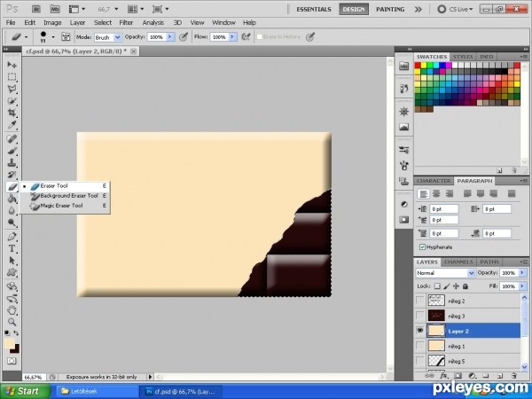Screen dimensions: 532x399
Task: Select the Paint Bucket tool
Action: (x=12, y=199)
